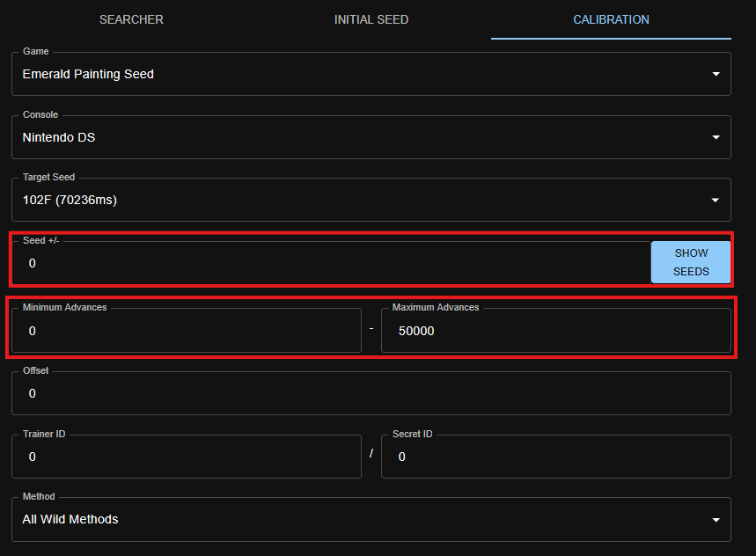
Task: Expand the Nintendo DS console selector
Action: (352, 138)
